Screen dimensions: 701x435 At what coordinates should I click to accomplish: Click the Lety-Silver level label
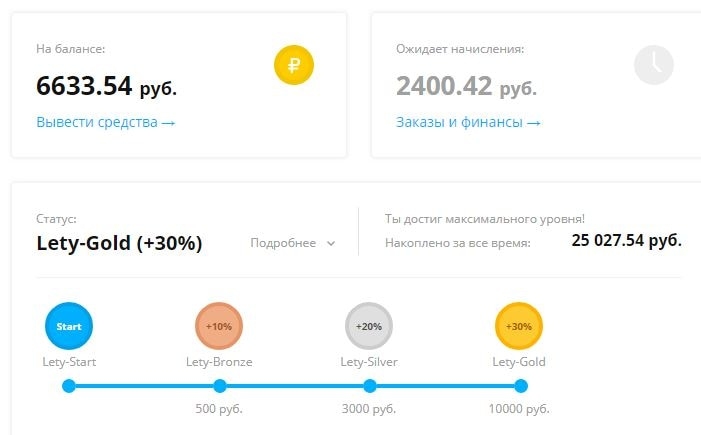coord(369,362)
